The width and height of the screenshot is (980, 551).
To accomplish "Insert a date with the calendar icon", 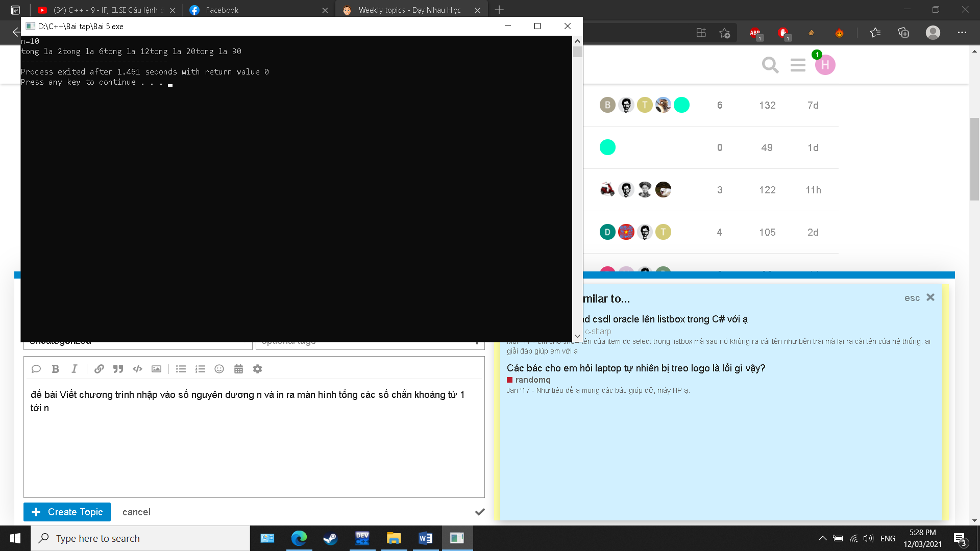I will tap(238, 369).
